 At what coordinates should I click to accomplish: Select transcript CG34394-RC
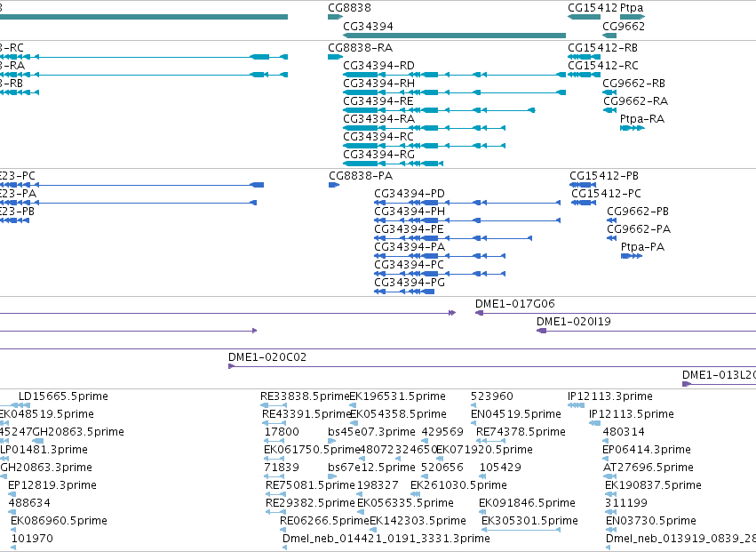378,137
